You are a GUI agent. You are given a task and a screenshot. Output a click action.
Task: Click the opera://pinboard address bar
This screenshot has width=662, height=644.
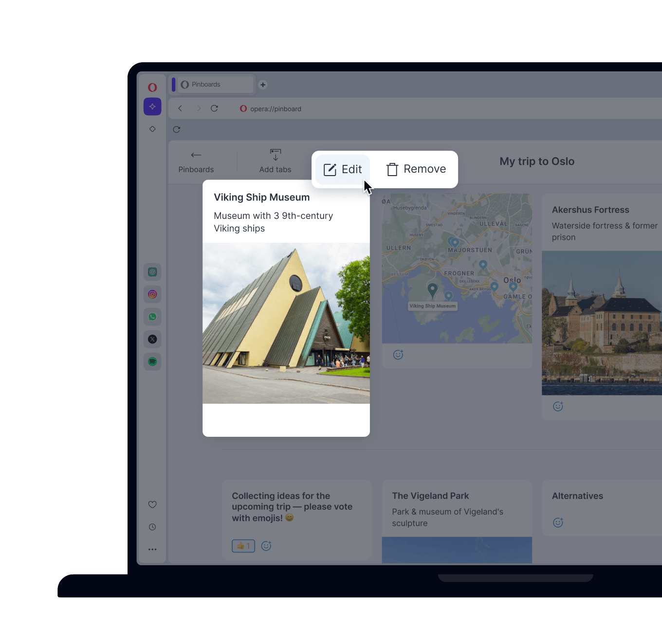coord(276,108)
